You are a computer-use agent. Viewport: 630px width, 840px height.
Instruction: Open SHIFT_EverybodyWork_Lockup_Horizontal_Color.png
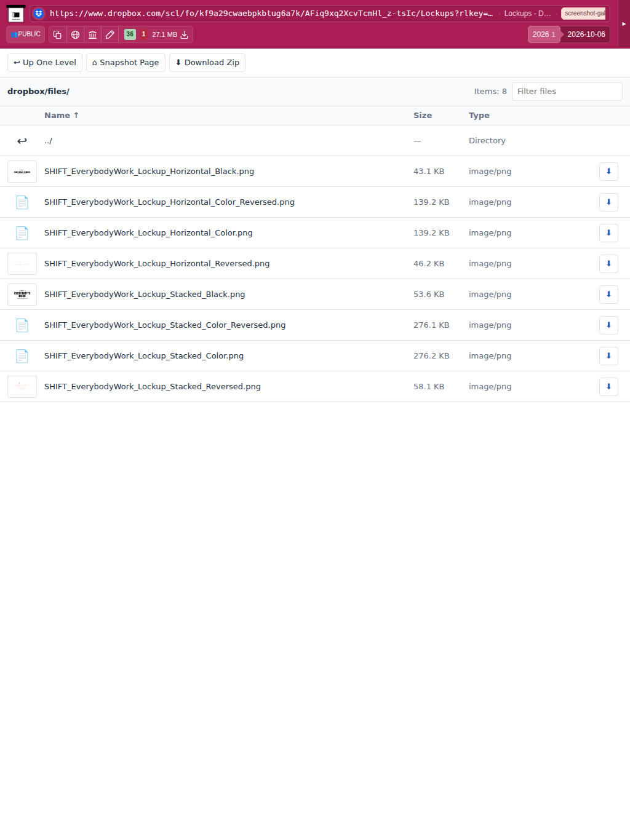pos(148,233)
